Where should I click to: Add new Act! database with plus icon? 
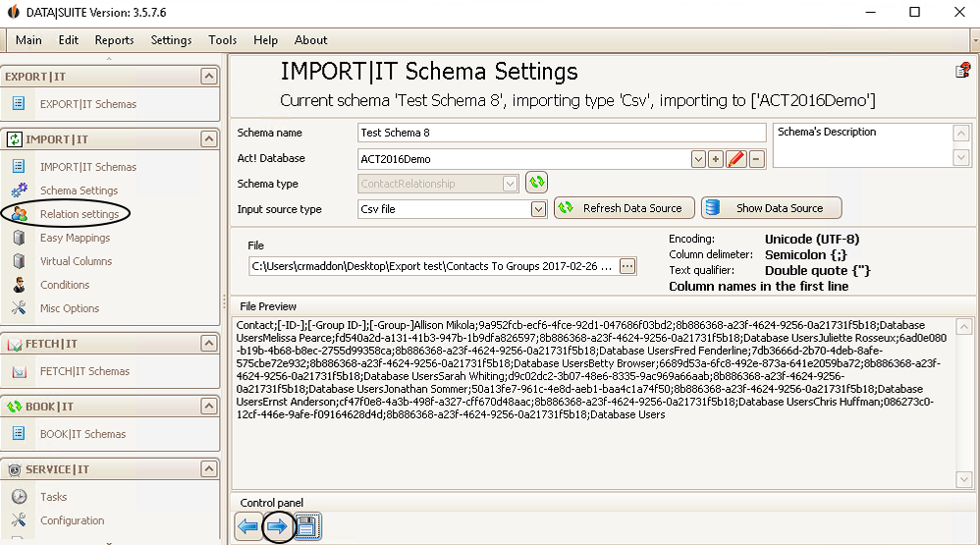[x=716, y=159]
